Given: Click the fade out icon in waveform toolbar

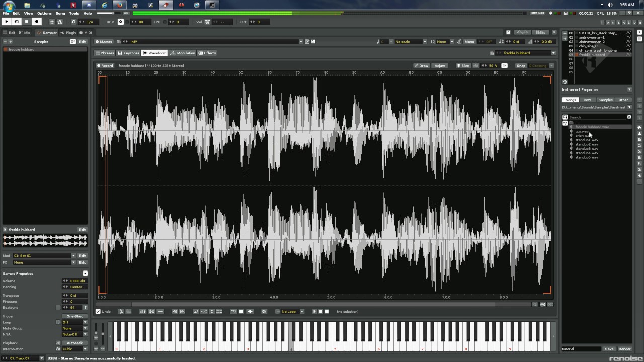Looking at the screenshot, I should coord(182,311).
